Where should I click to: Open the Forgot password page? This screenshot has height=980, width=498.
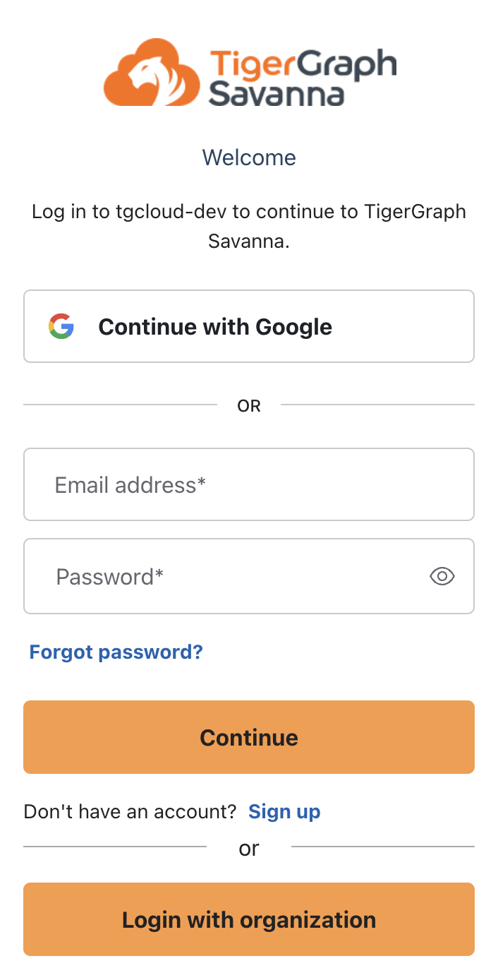[x=116, y=652]
